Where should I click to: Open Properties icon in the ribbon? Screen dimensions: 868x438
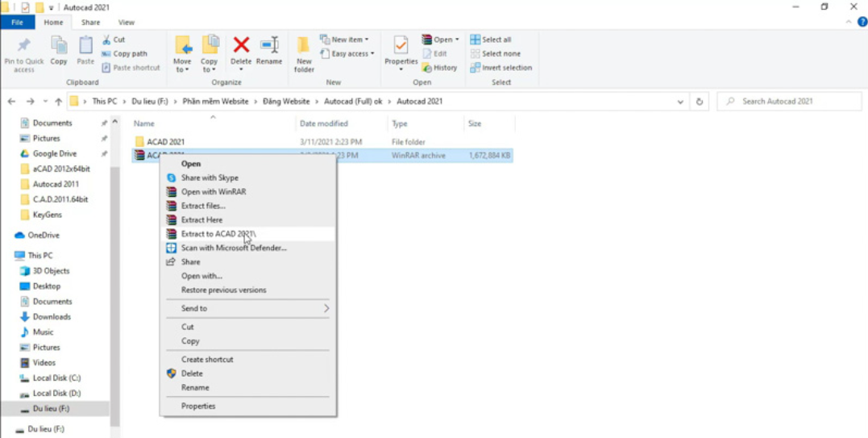pos(401,47)
